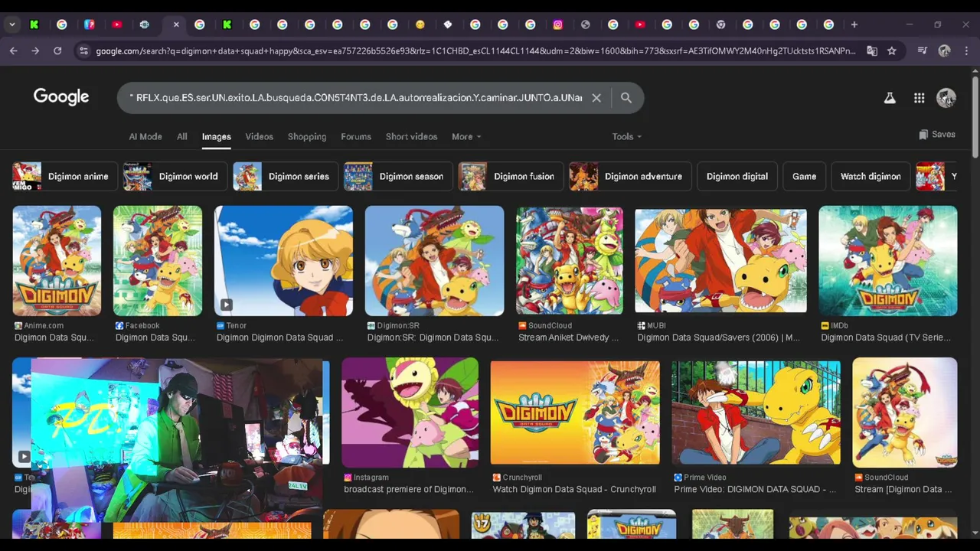
Task: Open the Saves collection
Action: [937, 134]
